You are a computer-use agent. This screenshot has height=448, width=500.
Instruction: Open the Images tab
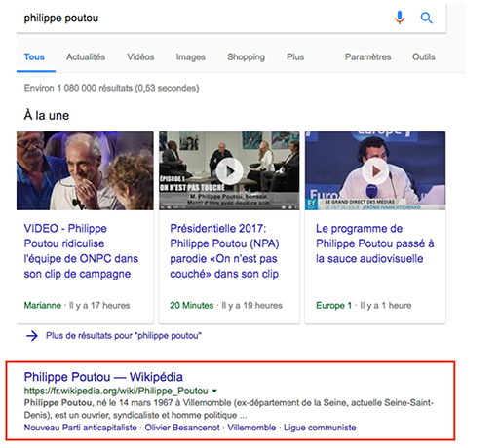[x=191, y=57]
